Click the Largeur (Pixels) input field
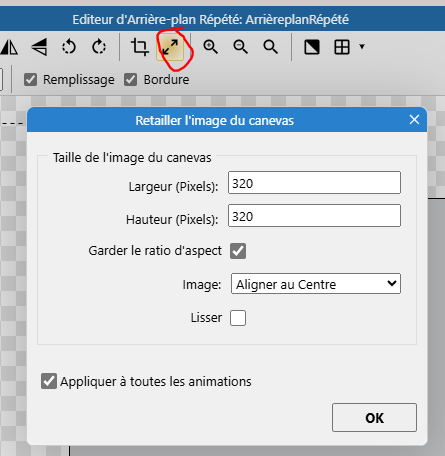The width and height of the screenshot is (445, 456). tap(314, 183)
